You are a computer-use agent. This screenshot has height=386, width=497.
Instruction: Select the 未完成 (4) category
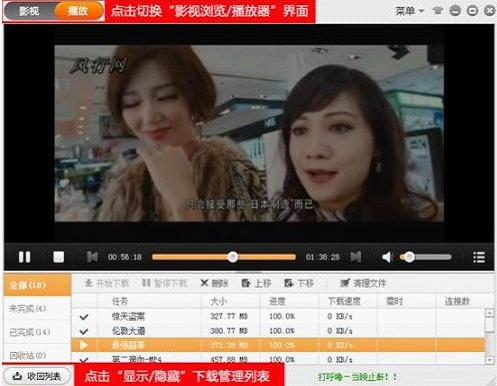click(x=37, y=308)
